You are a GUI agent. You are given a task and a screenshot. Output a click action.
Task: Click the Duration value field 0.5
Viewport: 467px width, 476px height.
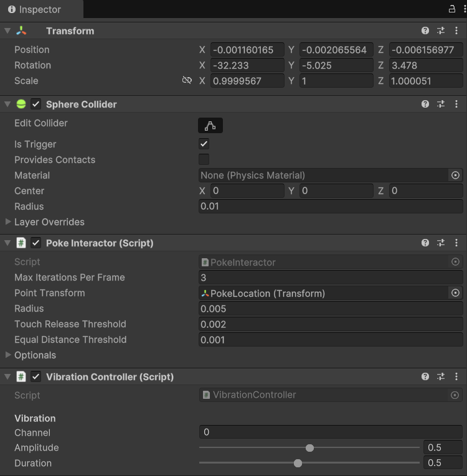pos(443,463)
